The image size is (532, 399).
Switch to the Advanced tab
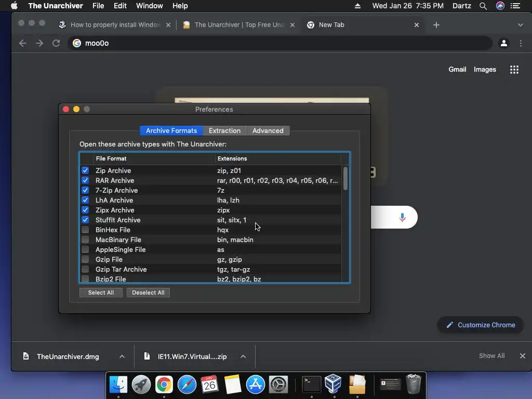tap(268, 130)
